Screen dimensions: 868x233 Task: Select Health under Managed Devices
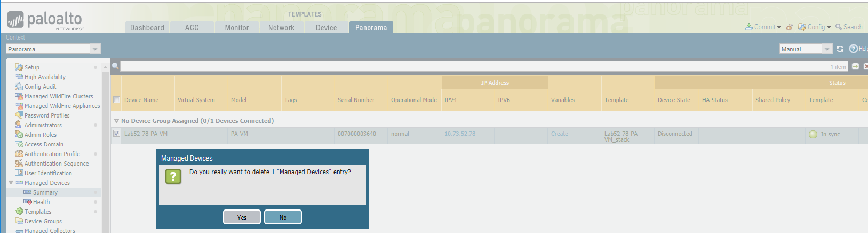coord(41,202)
